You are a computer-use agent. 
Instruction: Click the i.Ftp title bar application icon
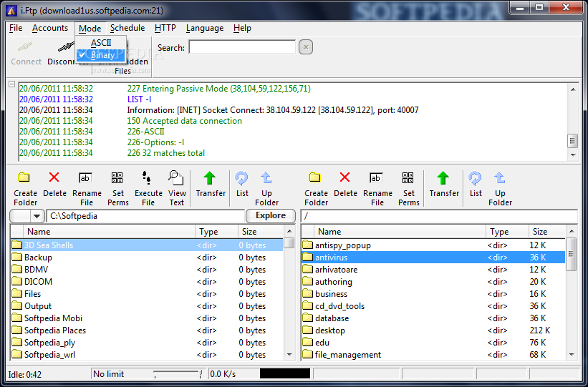coord(11,10)
